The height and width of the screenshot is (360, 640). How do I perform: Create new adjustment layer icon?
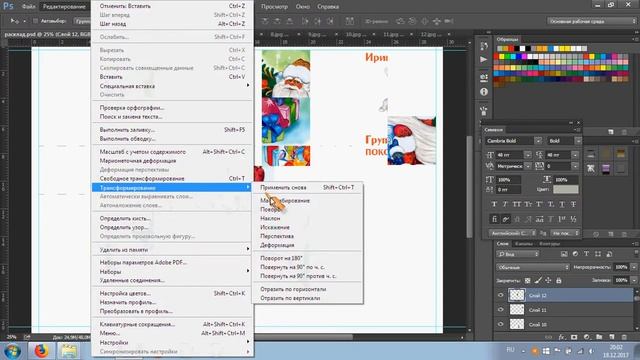click(x=587, y=337)
